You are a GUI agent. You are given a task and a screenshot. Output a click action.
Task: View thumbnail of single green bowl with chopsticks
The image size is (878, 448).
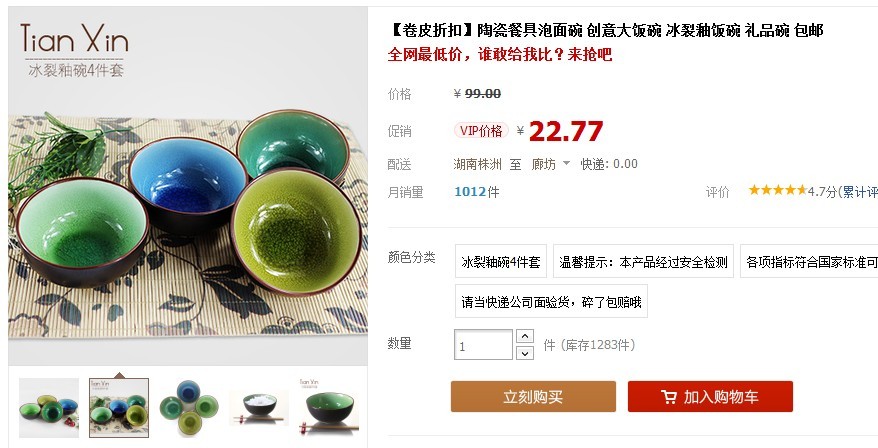(x=329, y=408)
